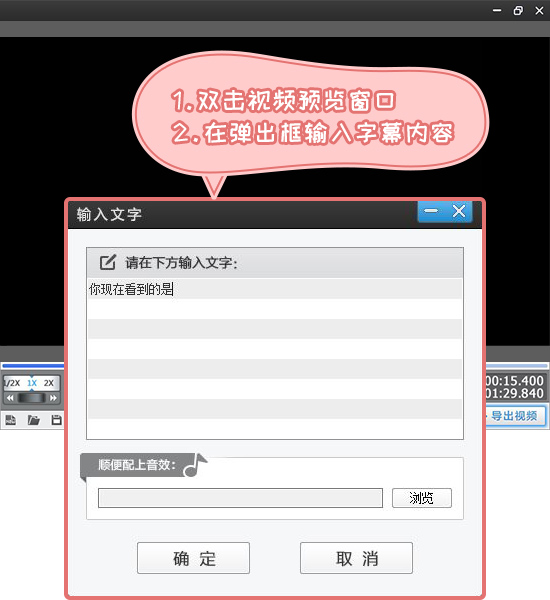
Task: Click the fast-forward double-arrow button
Action: tap(53, 398)
